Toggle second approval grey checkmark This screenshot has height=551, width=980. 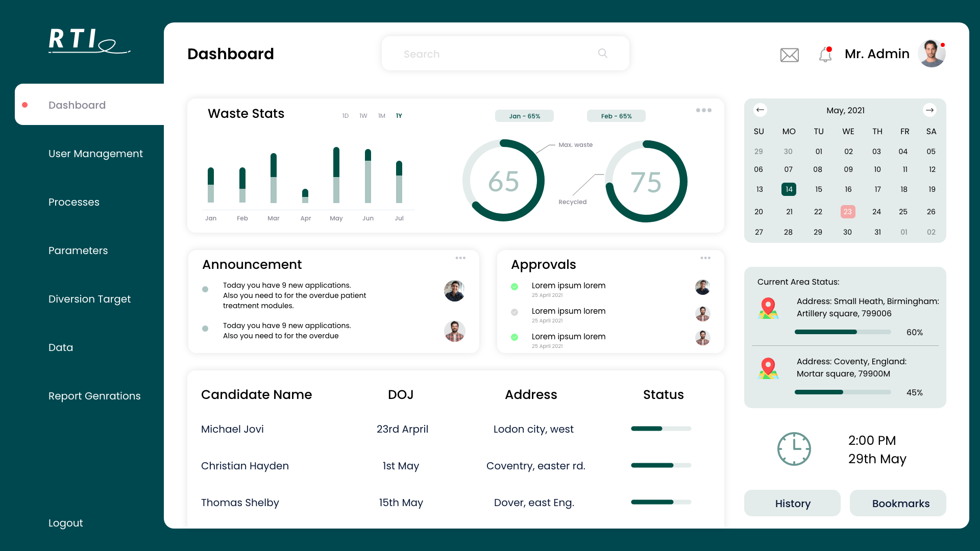pyautogui.click(x=514, y=312)
